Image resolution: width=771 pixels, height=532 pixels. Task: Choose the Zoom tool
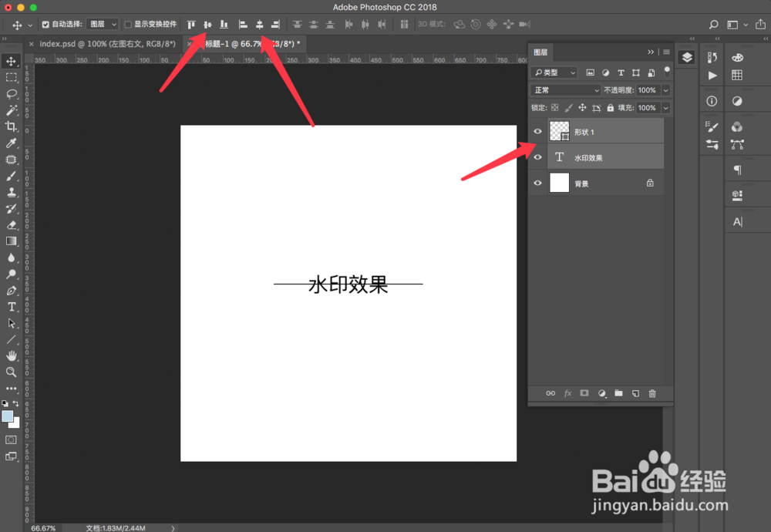[x=11, y=372]
